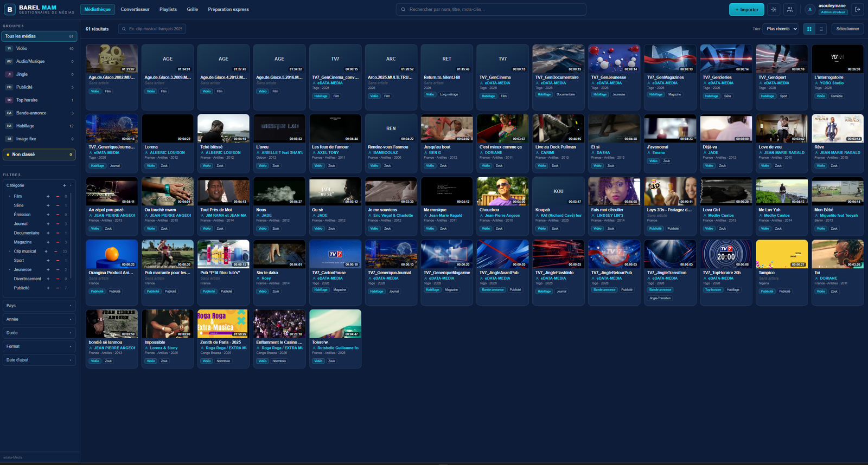Exclude Jeunesse category with minus icon

[58, 270]
